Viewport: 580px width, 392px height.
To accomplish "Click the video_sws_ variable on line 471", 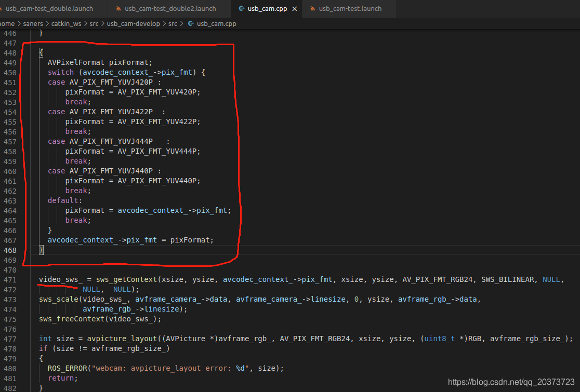I will pos(61,280).
